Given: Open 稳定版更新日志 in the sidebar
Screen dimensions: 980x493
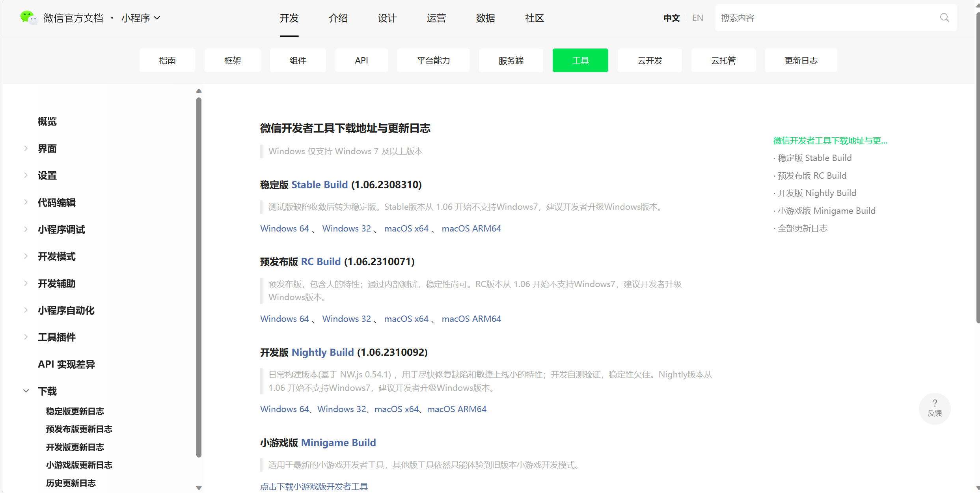Looking at the screenshot, I should [x=75, y=411].
